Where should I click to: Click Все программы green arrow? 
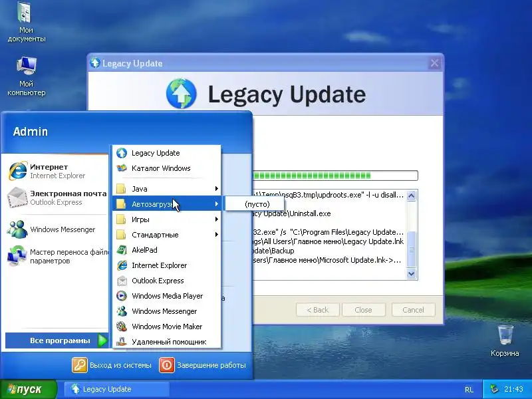point(102,340)
